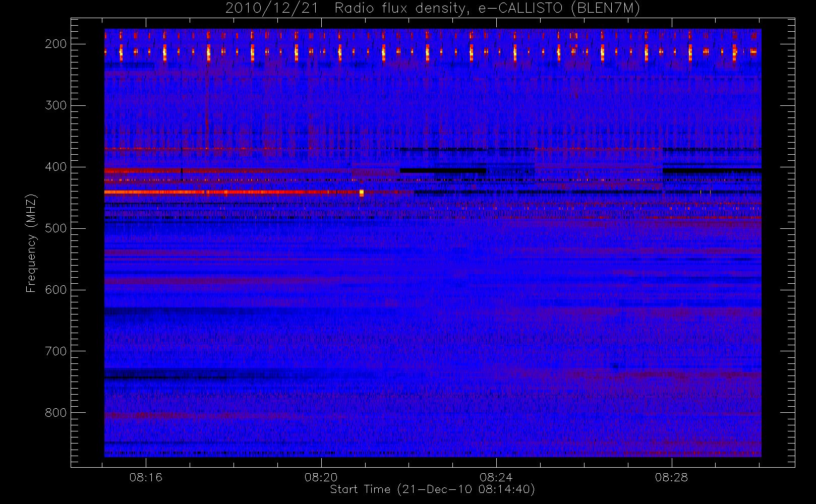
Task: Click the bright yellow spot ending the 440 MHz band
Action: click(362, 193)
